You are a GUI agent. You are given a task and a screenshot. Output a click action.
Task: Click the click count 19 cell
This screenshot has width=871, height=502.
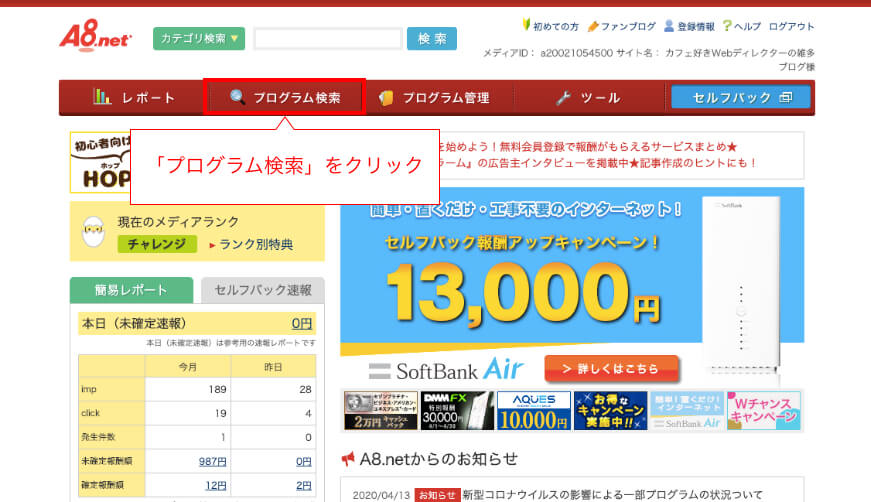tap(188, 413)
